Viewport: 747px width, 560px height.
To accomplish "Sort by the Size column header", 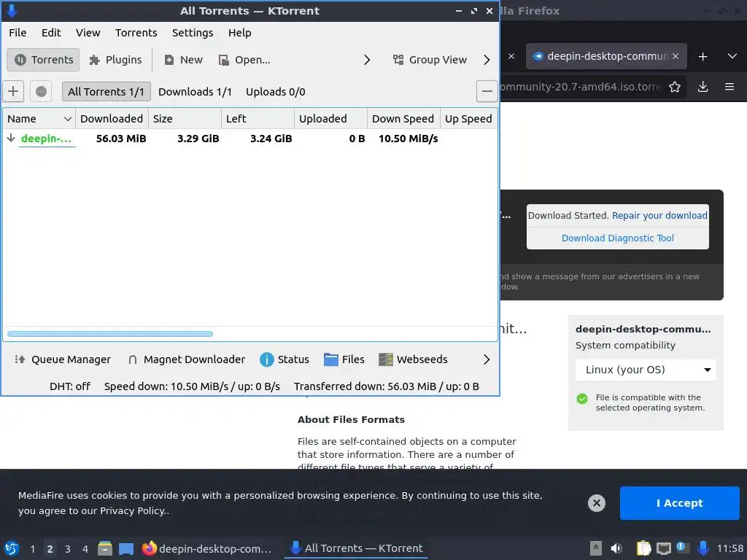I will [x=185, y=119].
